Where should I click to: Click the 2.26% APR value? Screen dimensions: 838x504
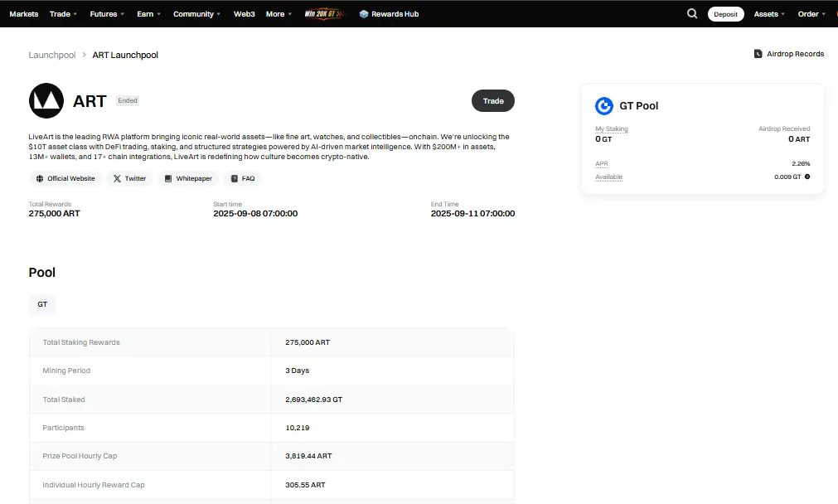[801, 163]
